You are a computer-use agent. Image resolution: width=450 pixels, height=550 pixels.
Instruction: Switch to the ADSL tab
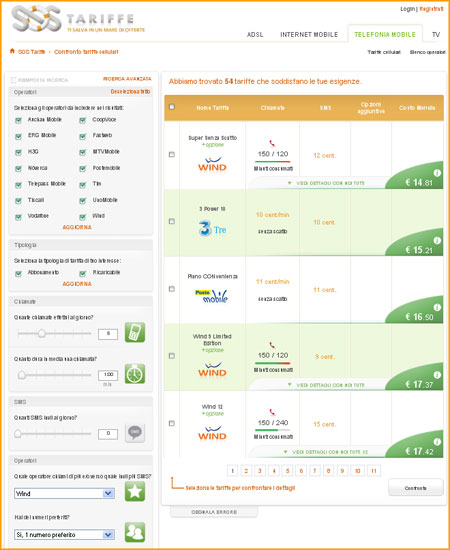(x=255, y=35)
